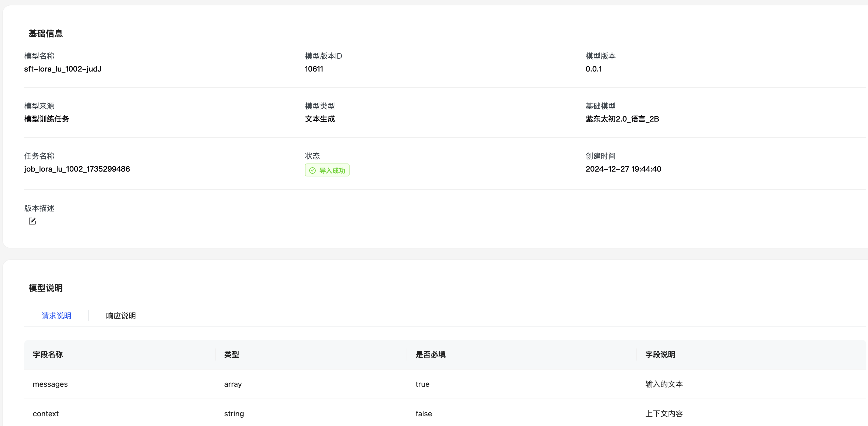Select the 请求说明 tab
The height and width of the screenshot is (426, 868).
(56, 316)
